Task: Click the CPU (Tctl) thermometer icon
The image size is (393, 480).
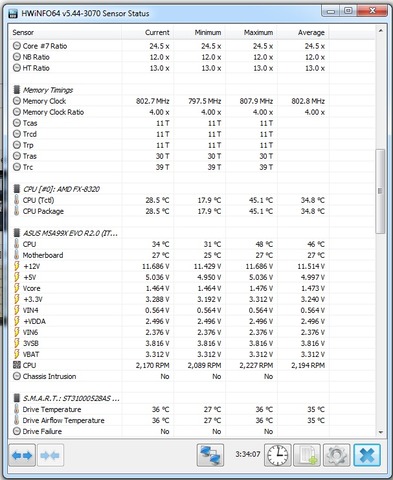Action: [17, 200]
